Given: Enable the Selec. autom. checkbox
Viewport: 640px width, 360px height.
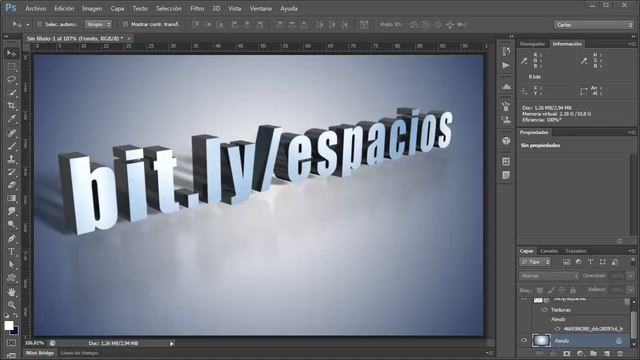Looking at the screenshot, I should (x=40, y=24).
